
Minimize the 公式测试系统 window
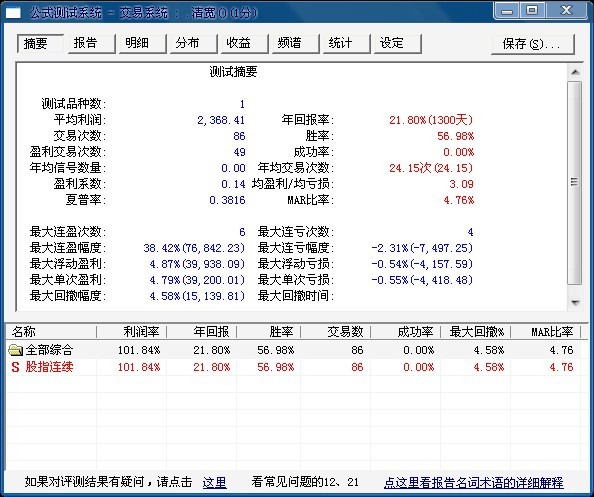pyautogui.click(x=507, y=11)
